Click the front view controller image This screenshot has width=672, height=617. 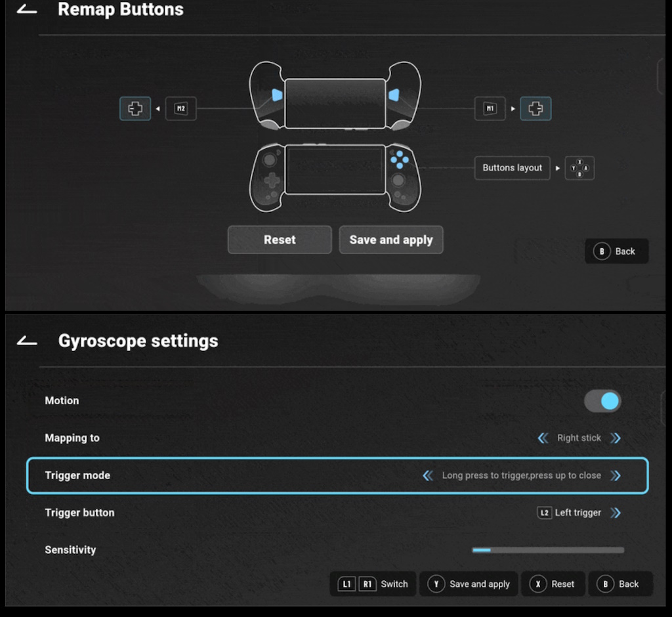pos(335,177)
